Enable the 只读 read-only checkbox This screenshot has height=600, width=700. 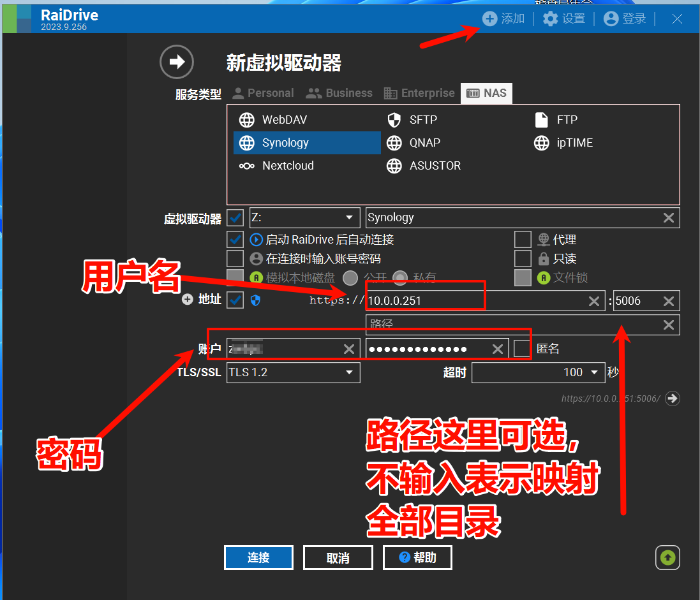pyautogui.click(x=523, y=259)
